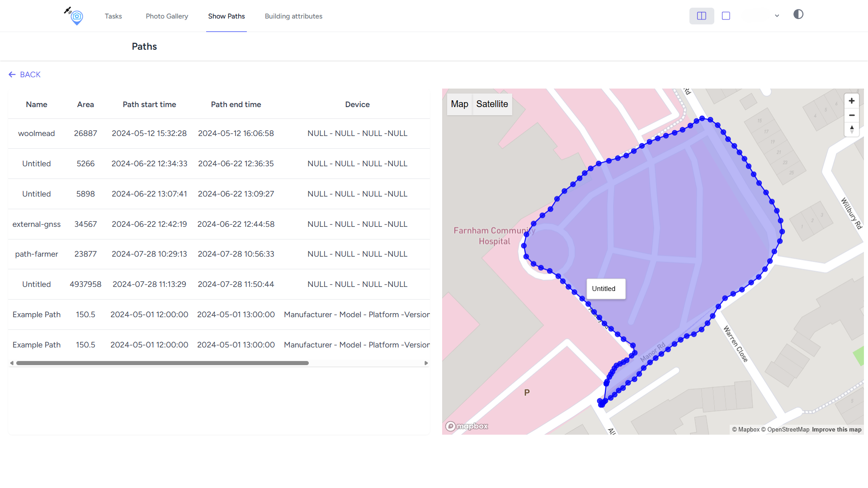Toggle dark mode contrast icon
Image resolution: width=868 pixels, height=488 pixels.
pos(798,14)
